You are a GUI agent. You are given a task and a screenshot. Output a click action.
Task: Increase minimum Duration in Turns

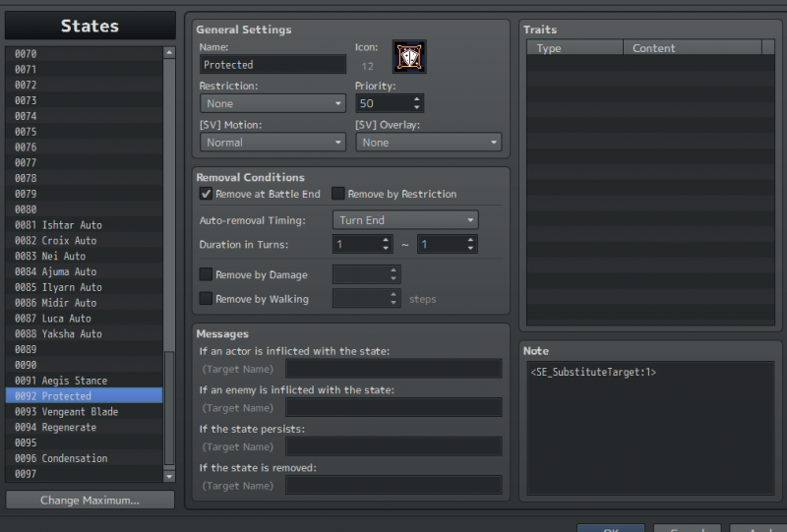click(x=386, y=240)
